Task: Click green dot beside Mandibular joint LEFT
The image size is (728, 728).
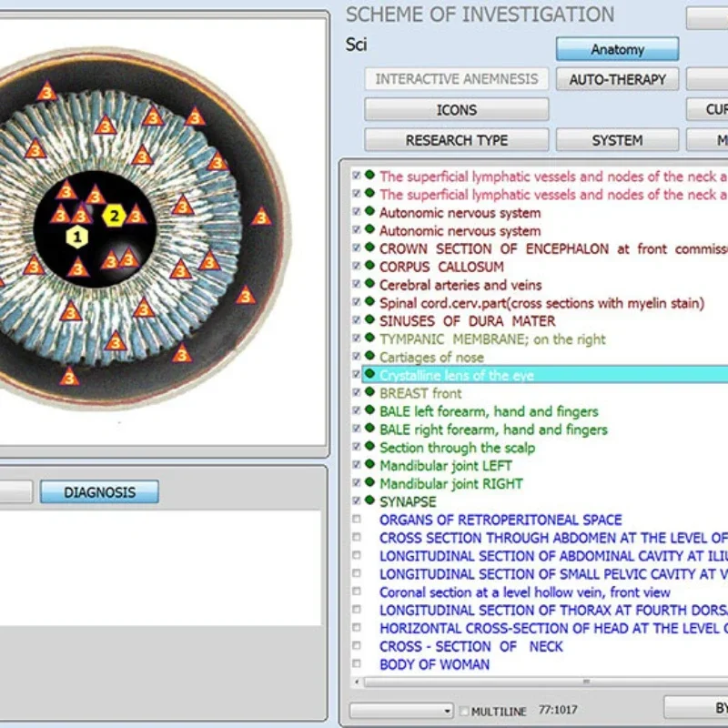Action: [369, 464]
